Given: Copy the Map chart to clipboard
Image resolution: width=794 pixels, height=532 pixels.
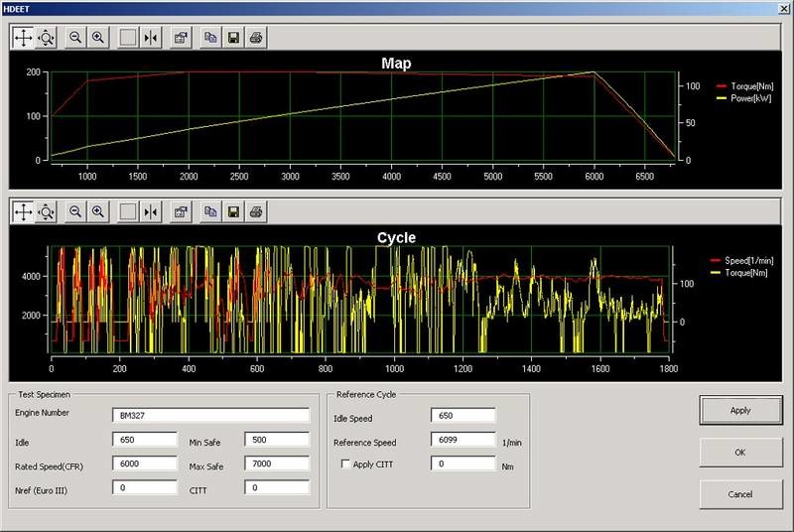Looking at the screenshot, I should pyautogui.click(x=210, y=38).
